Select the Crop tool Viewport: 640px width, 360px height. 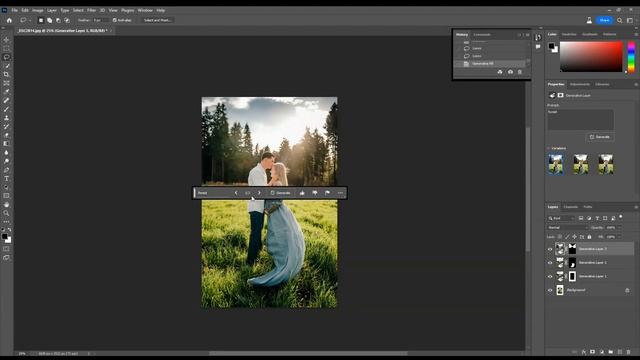click(x=6, y=74)
